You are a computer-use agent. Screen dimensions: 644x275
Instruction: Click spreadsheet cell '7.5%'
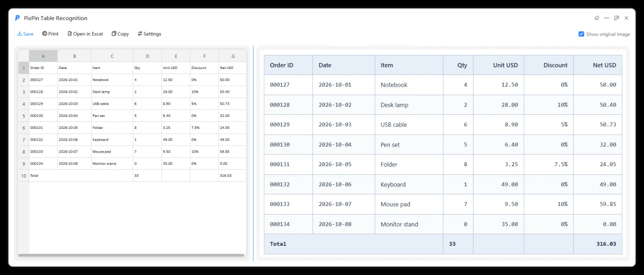point(204,127)
